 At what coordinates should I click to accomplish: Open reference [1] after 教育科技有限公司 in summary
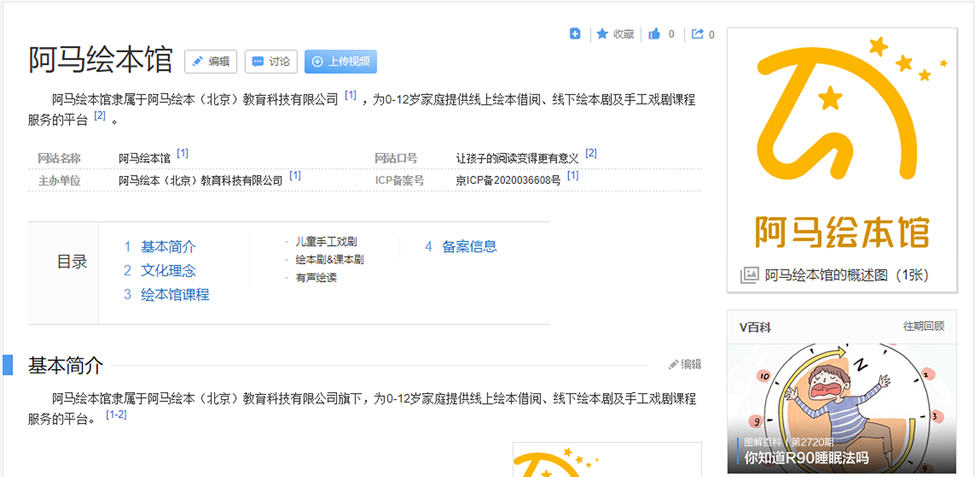tap(351, 96)
